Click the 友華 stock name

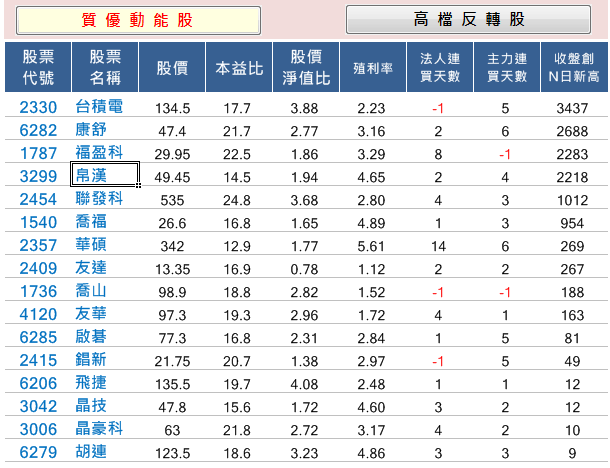(x=91, y=313)
